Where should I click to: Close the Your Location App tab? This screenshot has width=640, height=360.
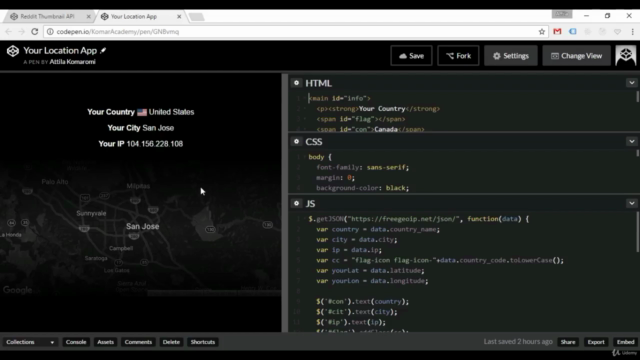click(179, 16)
